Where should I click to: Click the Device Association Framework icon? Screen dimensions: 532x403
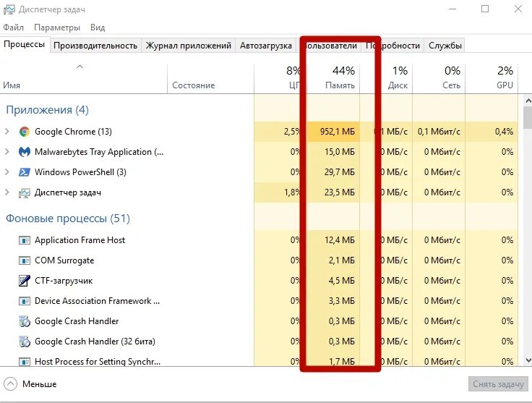point(25,301)
